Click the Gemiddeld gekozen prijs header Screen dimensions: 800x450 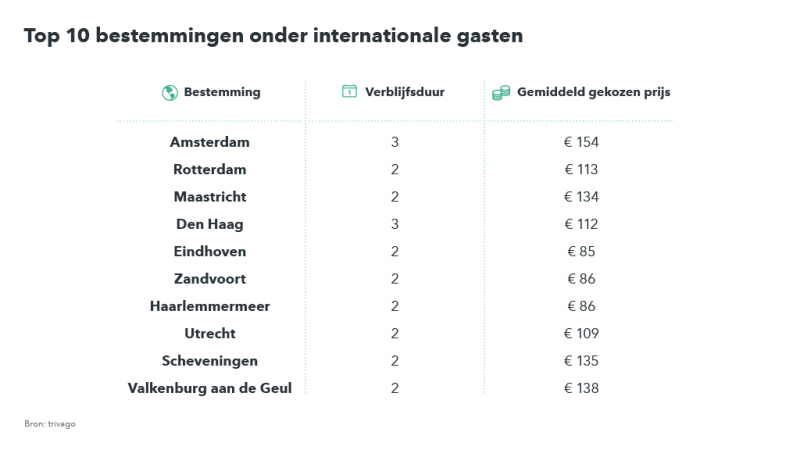593,92
